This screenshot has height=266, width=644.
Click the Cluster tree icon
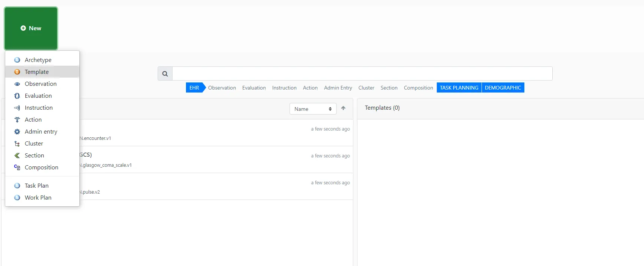coord(17,144)
